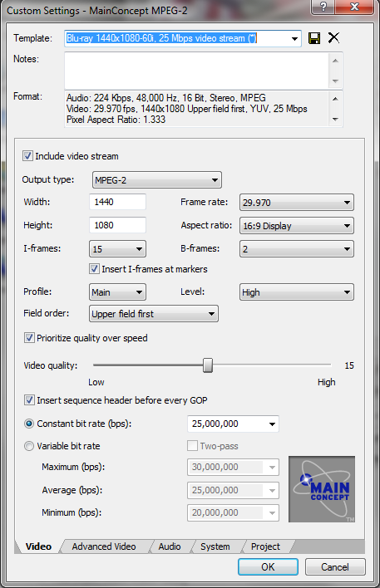Click Notes scrollbar down arrow
Screen dimensions: 380x588
tap(335, 81)
